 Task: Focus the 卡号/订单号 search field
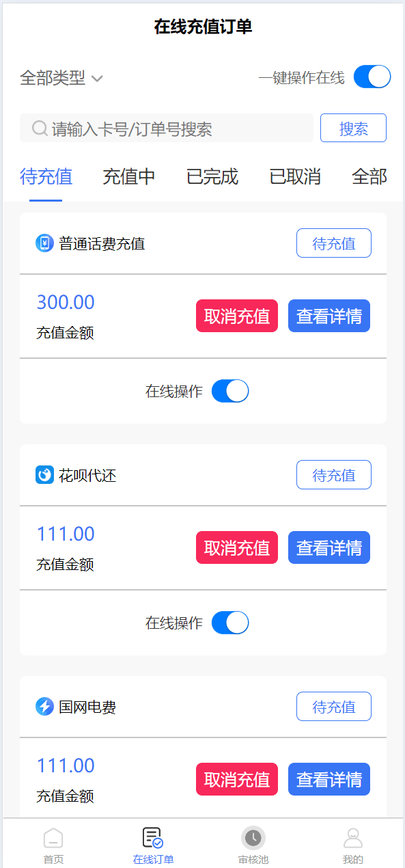[x=167, y=128]
